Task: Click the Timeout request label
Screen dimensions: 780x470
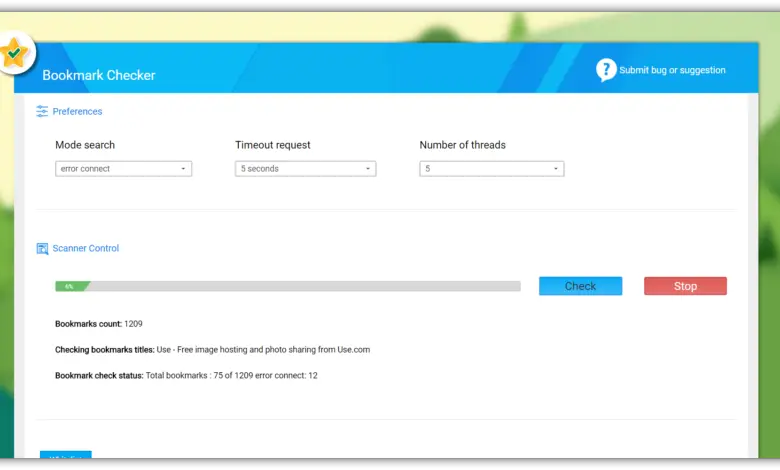Action: point(273,145)
